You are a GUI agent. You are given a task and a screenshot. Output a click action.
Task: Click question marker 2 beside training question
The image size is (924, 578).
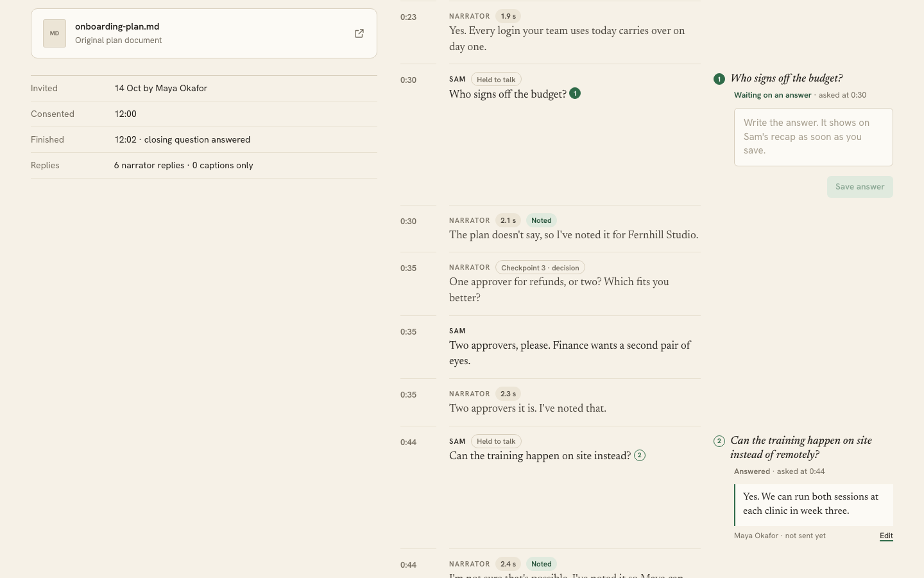click(640, 455)
